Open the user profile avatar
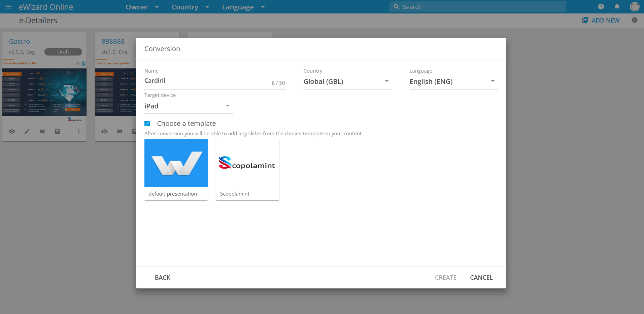The image size is (644, 314). (634, 7)
